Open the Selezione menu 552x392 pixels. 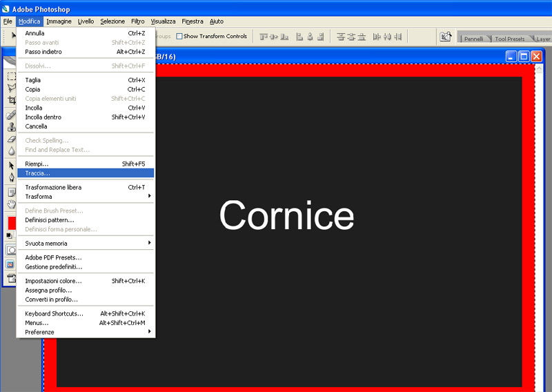click(x=112, y=21)
